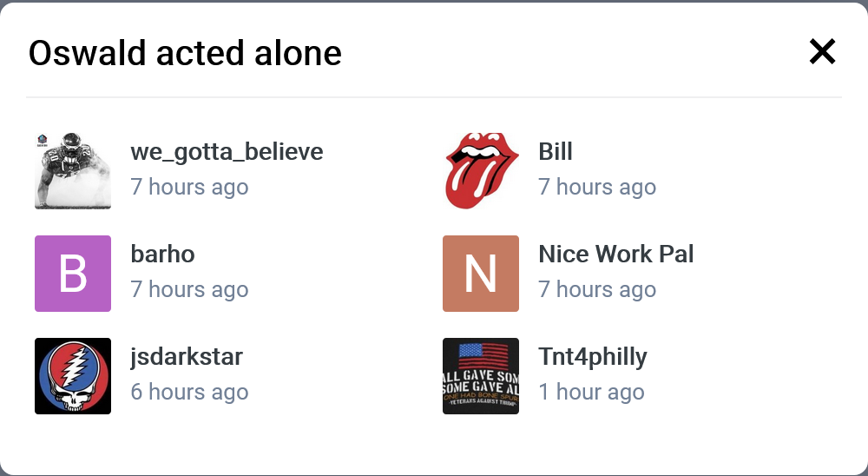Go to the jsdarkstar profile name

pyautogui.click(x=187, y=357)
